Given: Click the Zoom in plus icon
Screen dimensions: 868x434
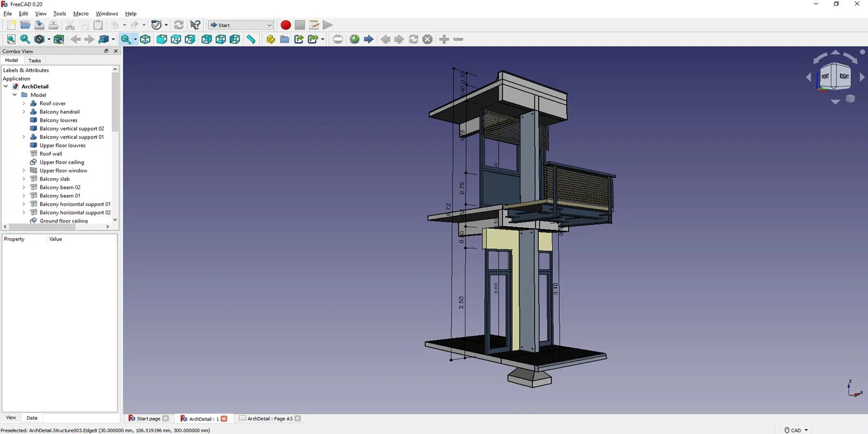Looking at the screenshot, I should tap(444, 39).
